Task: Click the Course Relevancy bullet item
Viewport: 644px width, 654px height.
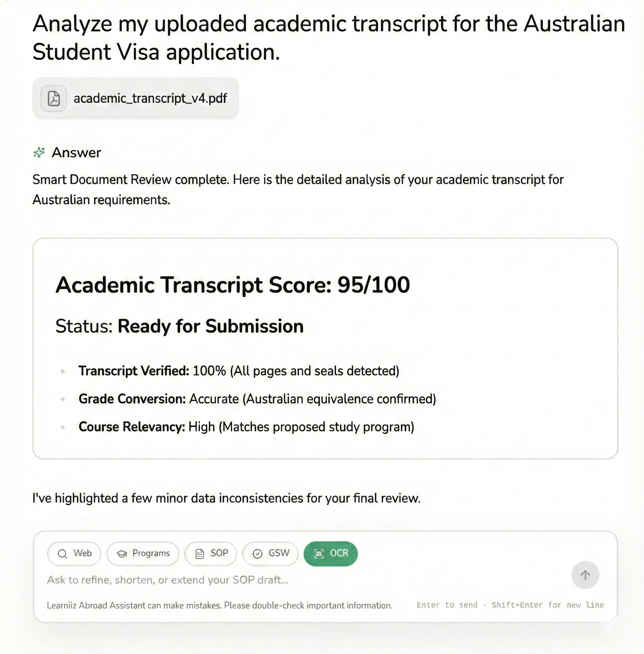Action: pos(246,427)
